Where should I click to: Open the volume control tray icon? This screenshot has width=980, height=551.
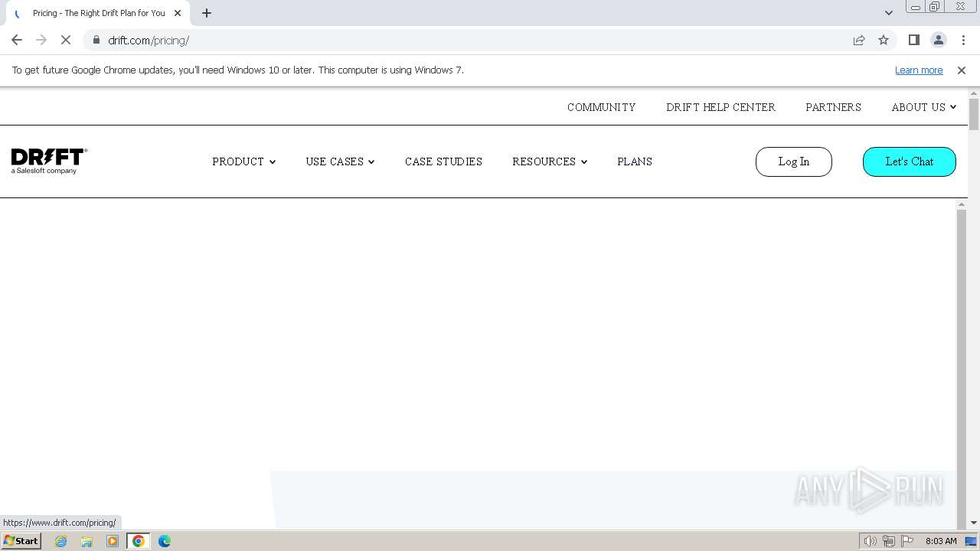pos(871,541)
